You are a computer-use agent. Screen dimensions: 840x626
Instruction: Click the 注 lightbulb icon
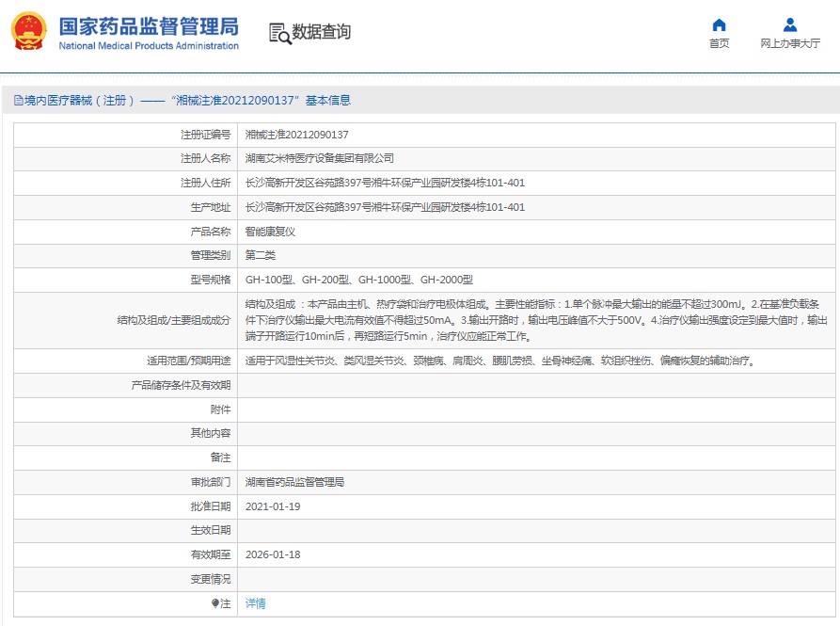215,603
